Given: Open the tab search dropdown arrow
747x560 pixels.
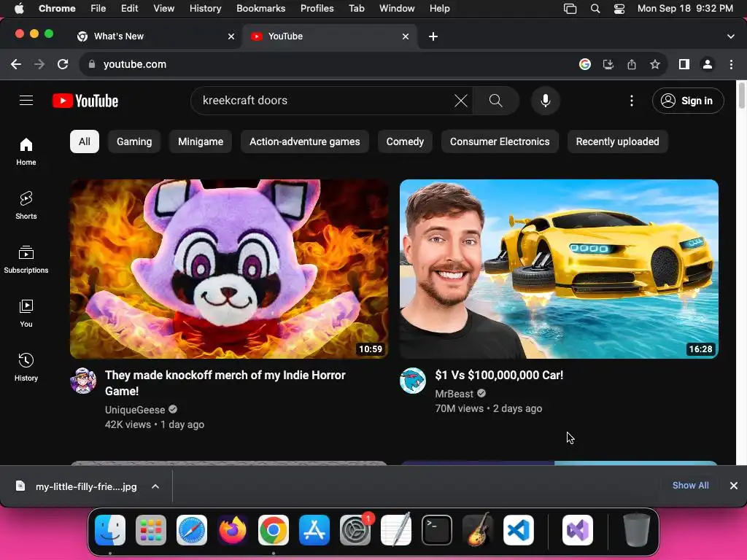Looking at the screenshot, I should pyautogui.click(x=730, y=36).
